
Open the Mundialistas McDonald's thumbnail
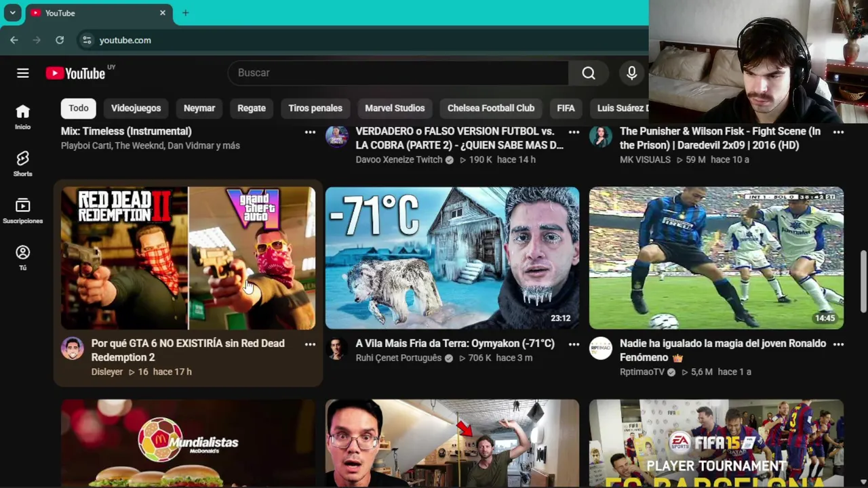pyautogui.click(x=189, y=443)
